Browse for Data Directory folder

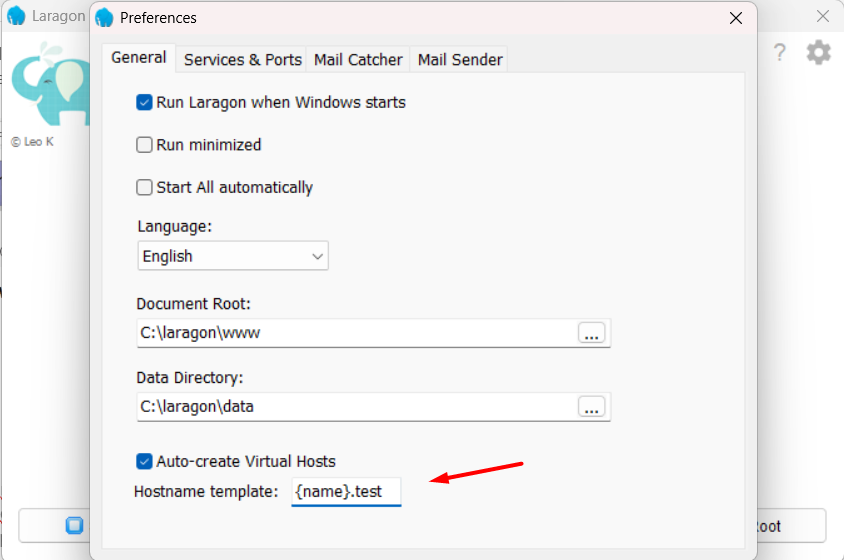[592, 407]
